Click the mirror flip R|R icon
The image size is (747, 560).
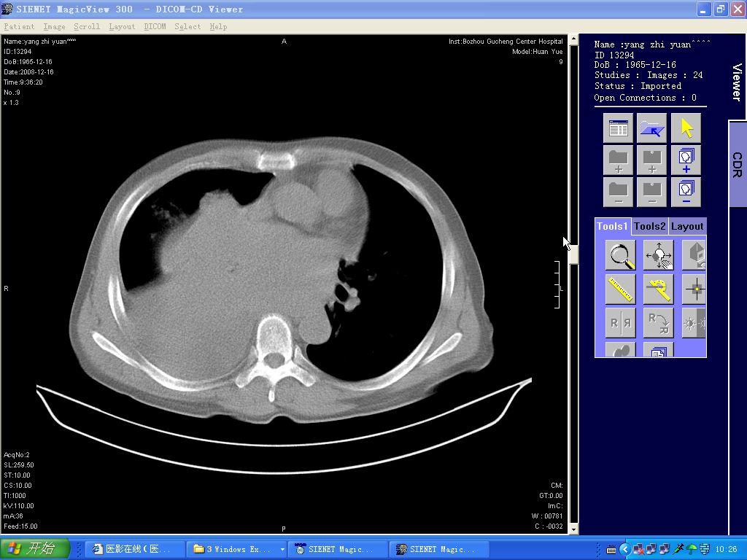[x=620, y=323]
